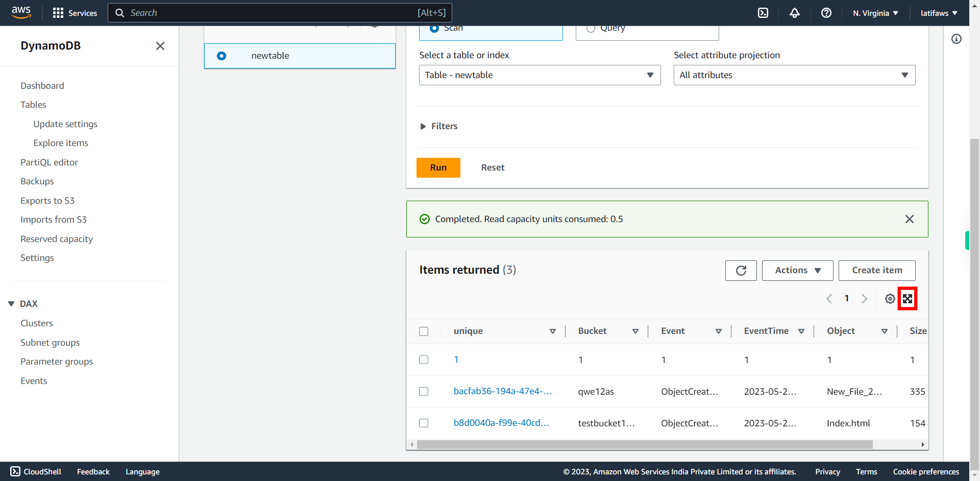Sort by the Bucket column arrow
Viewport: 980px width, 481px height.
[x=635, y=331]
